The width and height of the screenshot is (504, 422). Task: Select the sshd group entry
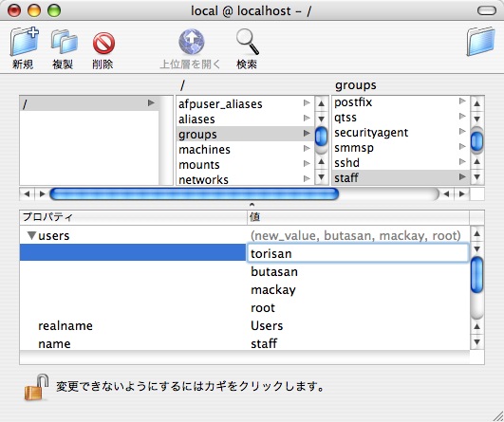(401, 163)
